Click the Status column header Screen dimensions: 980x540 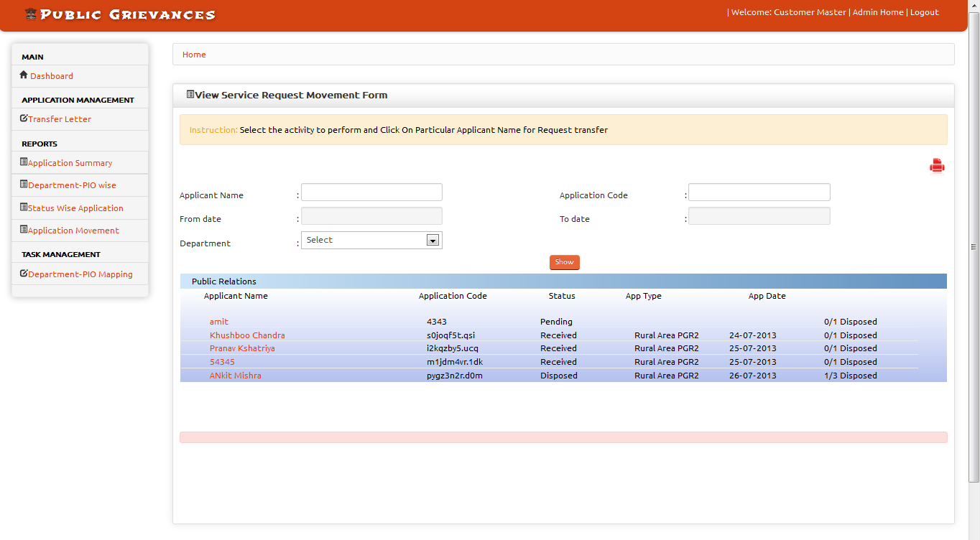click(562, 296)
